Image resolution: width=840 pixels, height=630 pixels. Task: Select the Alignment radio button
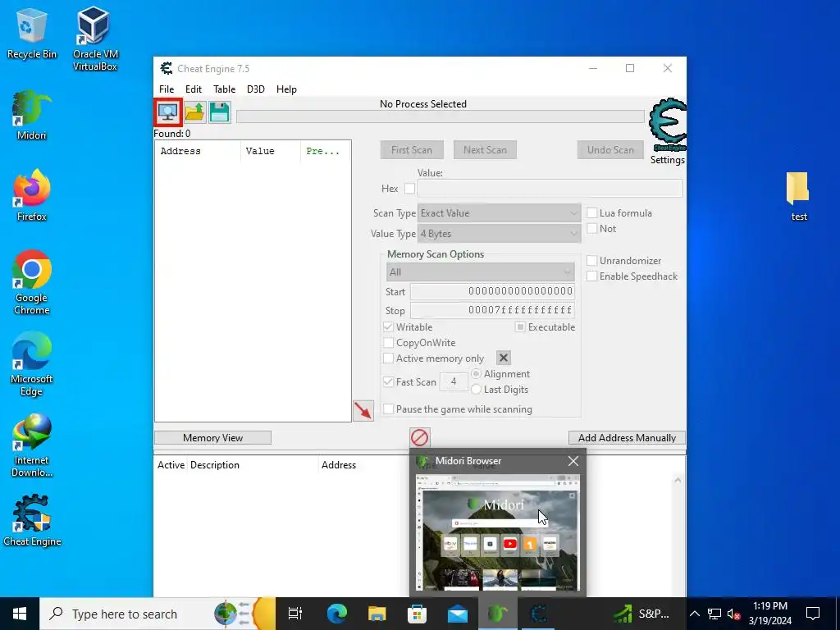coord(477,373)
